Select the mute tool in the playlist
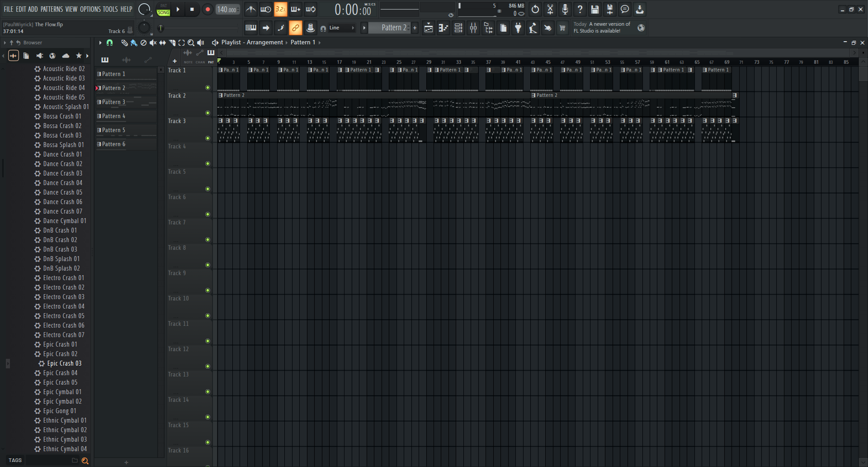The width and height of the screenshot is (868, 467). click(x=153, y=43)
